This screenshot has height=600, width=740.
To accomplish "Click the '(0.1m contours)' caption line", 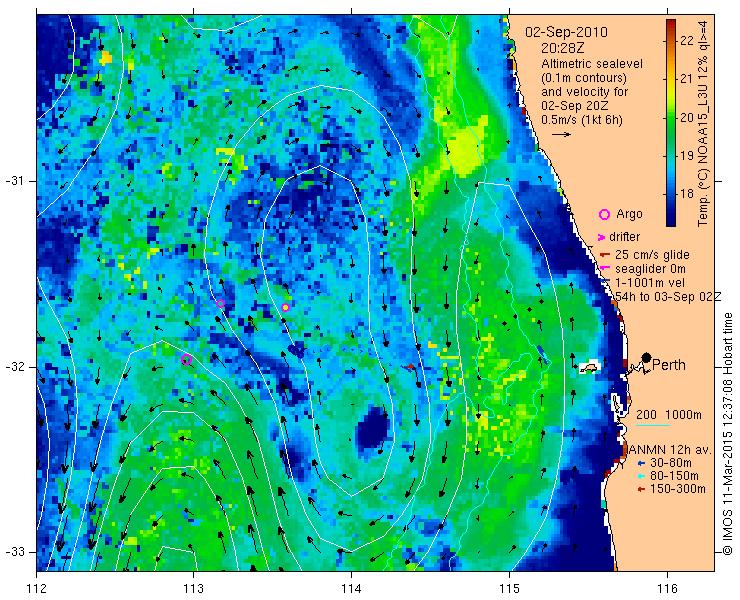I will point(584,78).
